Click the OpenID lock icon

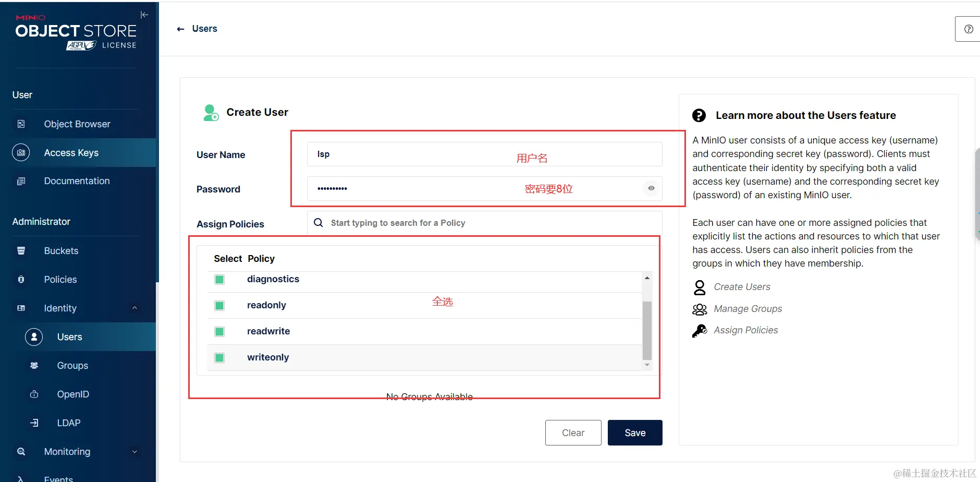(34, 394)
